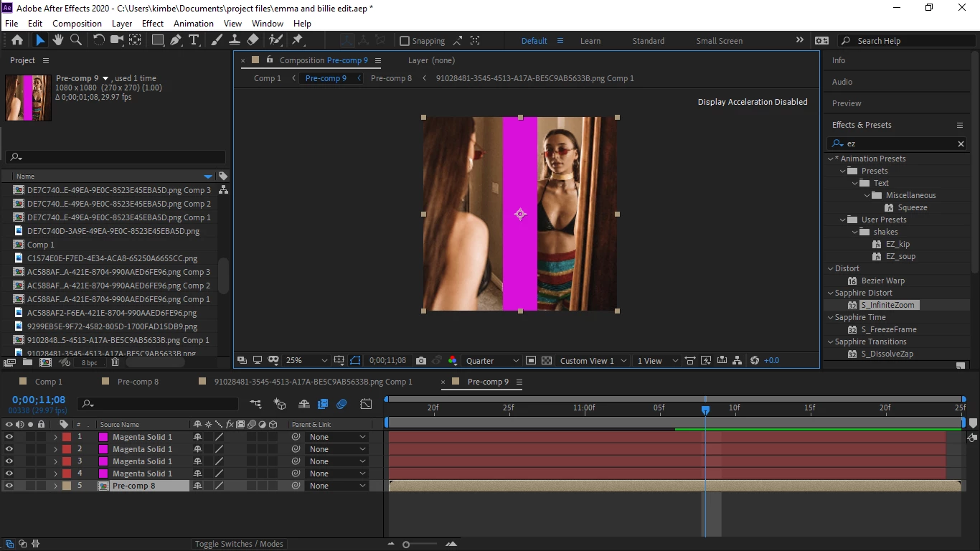The height and width of the screenshot is (551, 980).
Task: Select the Pen tool in toolbar
Action: click(176, 40)
